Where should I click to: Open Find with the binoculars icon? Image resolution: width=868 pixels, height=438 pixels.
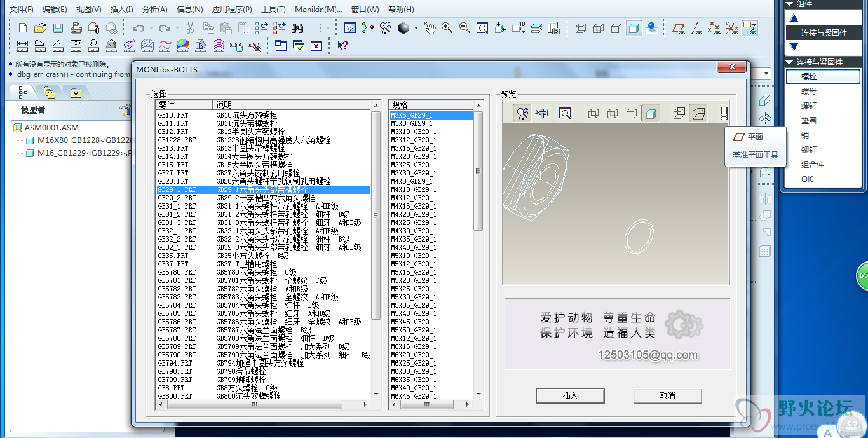coord(297,28)
